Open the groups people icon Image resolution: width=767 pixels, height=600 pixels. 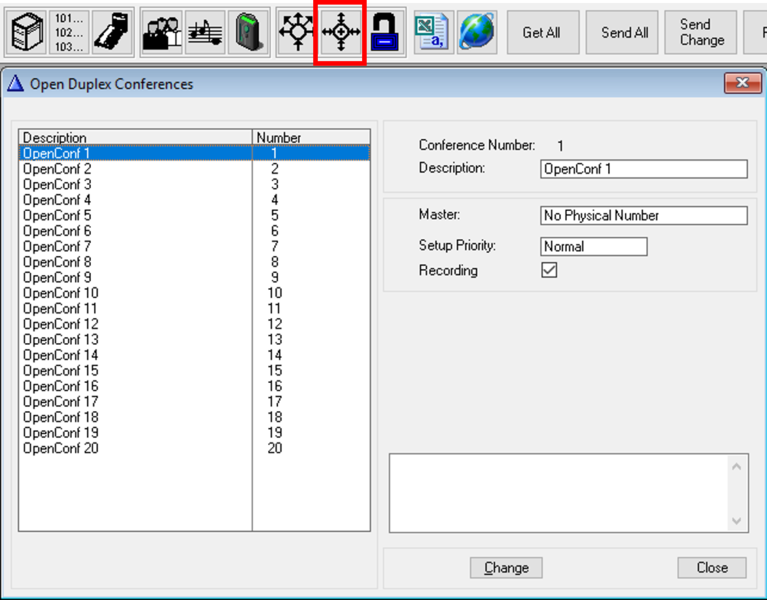point(162,32)
